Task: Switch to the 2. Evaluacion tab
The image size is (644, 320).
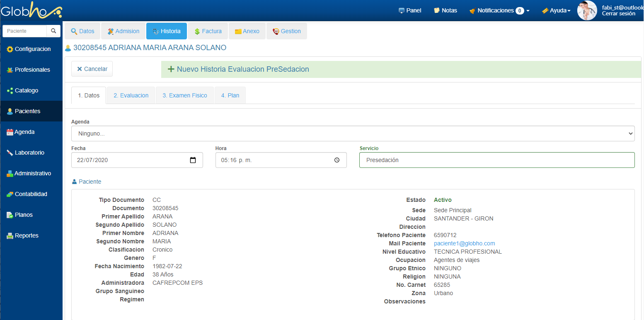Action: (131, 95)
